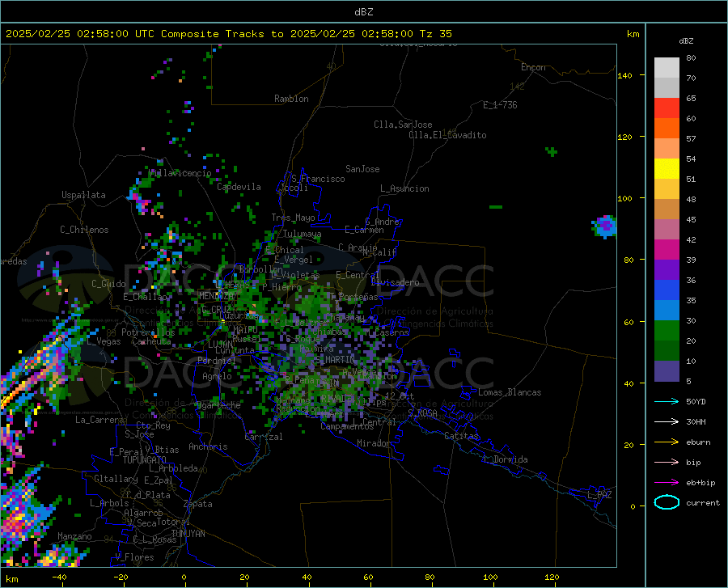Click the L_Asuncion place label

coord(404,188)
